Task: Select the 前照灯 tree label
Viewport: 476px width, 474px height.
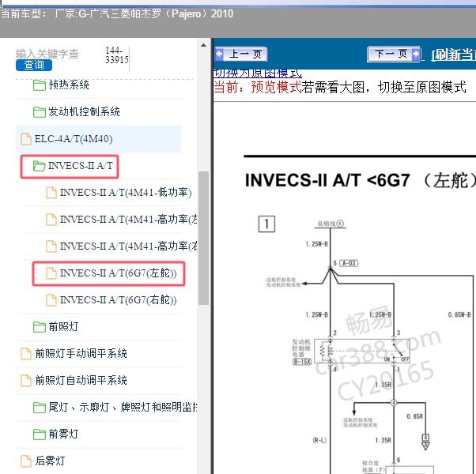Action: coord(63,326)
